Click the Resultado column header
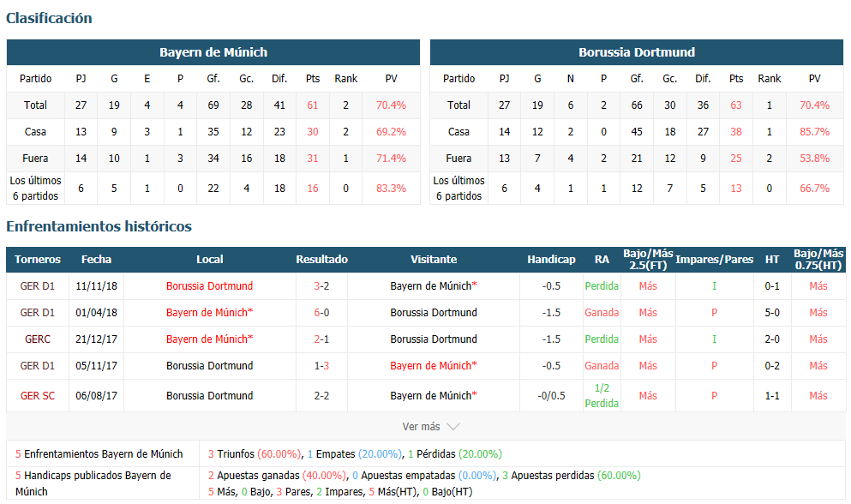Image resolution: width=851 pixels, height=504 pixels. tap(321, 260)
